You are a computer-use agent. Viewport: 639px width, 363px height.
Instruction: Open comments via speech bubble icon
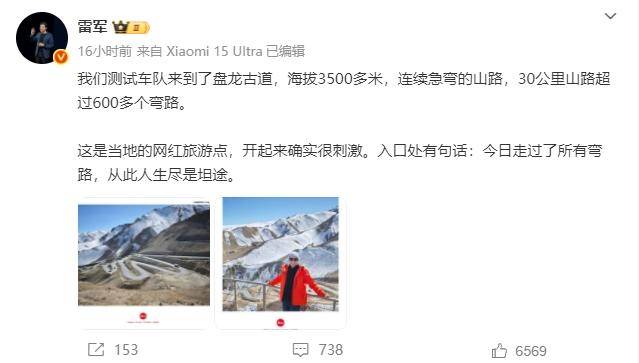point(301,350)
